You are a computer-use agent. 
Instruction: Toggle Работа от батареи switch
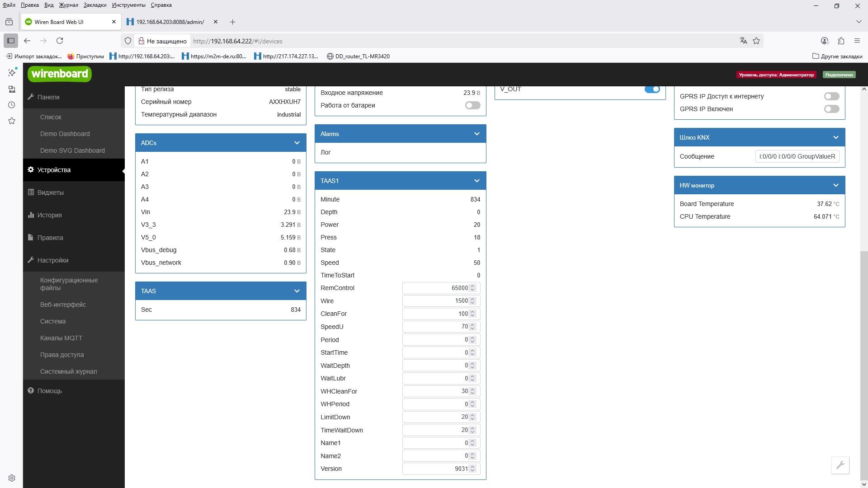click(x=472, y=105)
